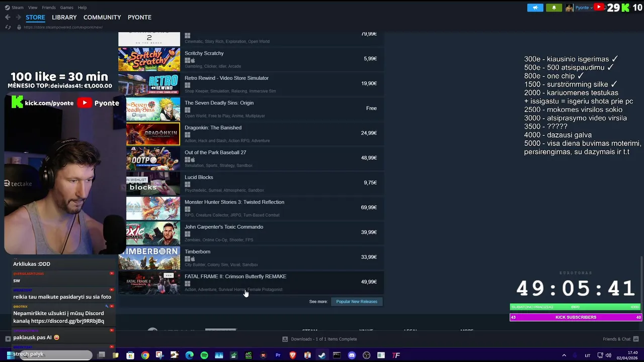Open the Friends menu
Viewport: 644px width, 362px height.
click(49, 8)
